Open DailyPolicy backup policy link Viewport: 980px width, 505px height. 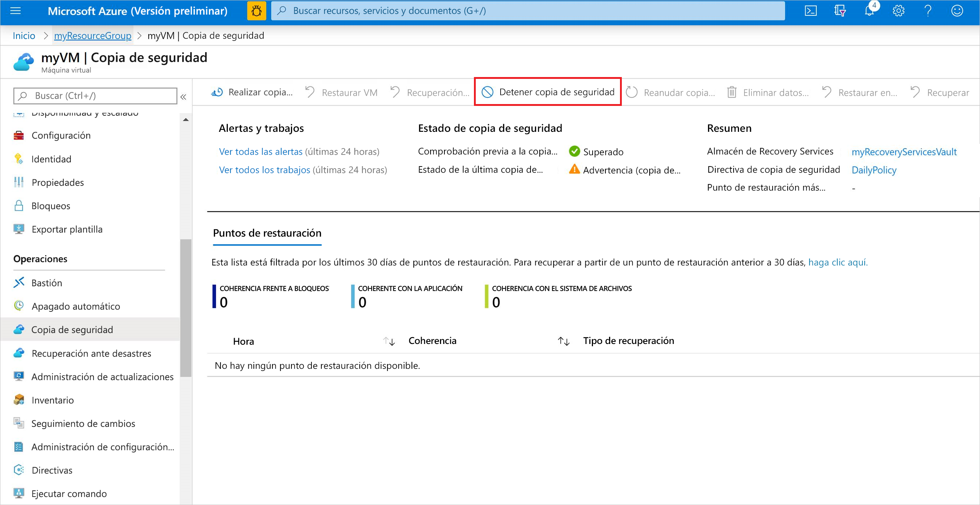pos(874,170)
